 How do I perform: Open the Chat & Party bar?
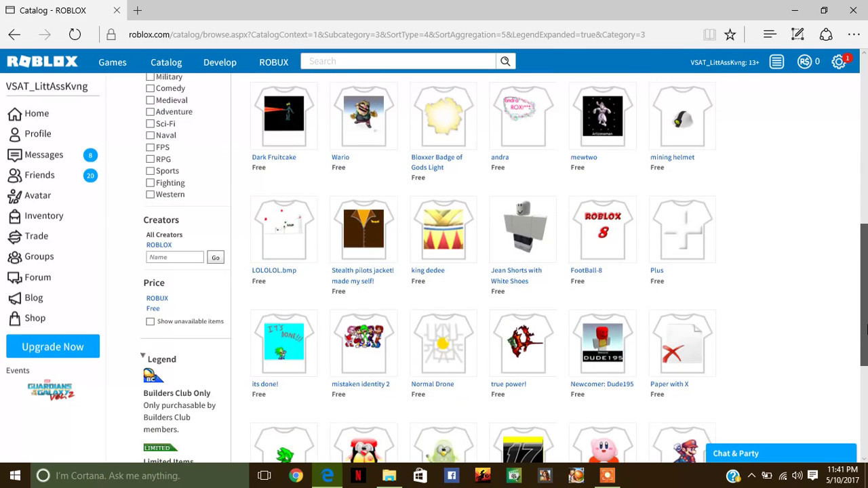click(781, 453)
